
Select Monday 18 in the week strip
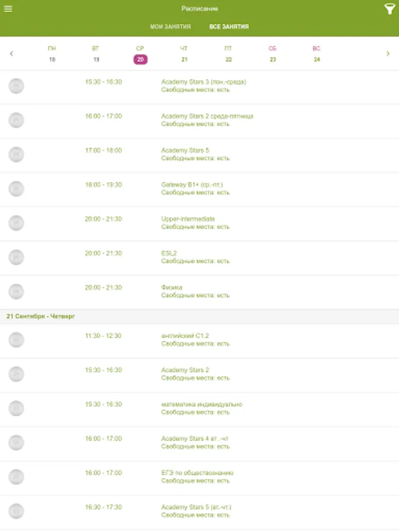click(x=52, y=54)
